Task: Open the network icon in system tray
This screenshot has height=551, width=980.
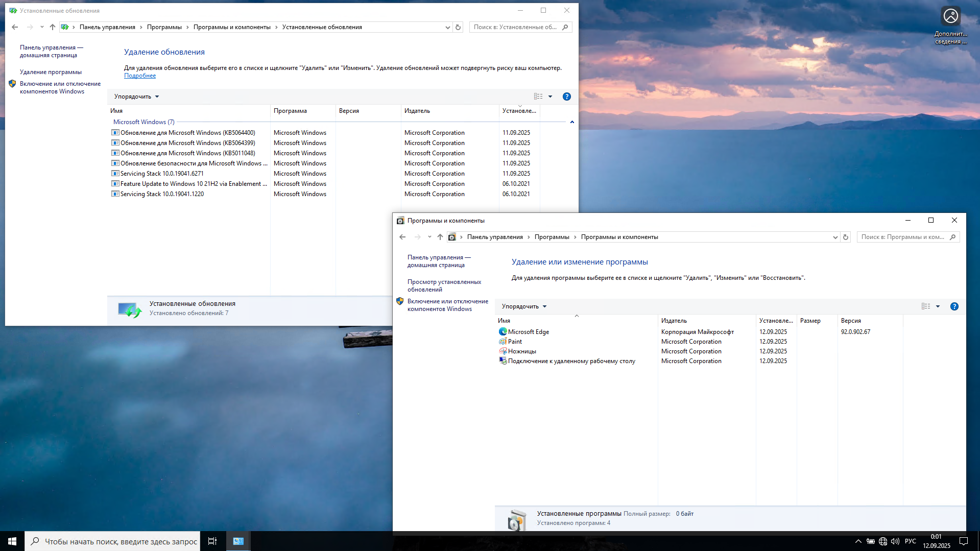Action: pyautogui.click(x=883, y=541)
